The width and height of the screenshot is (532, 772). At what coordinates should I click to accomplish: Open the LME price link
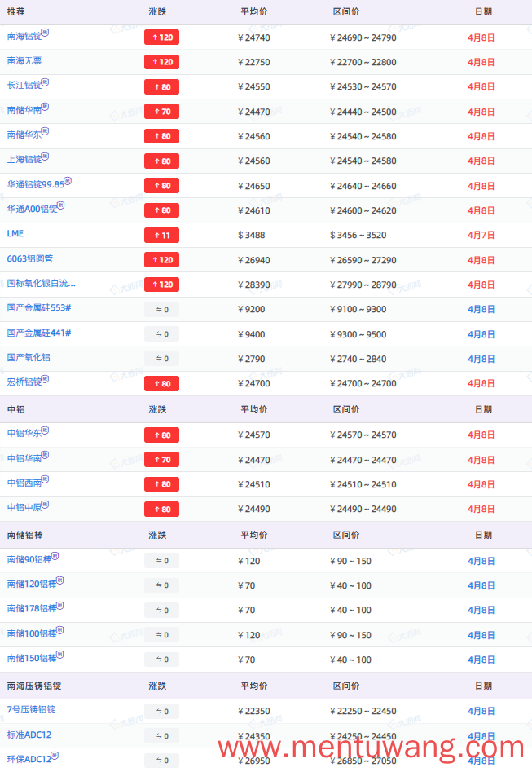tap(15, 234)
